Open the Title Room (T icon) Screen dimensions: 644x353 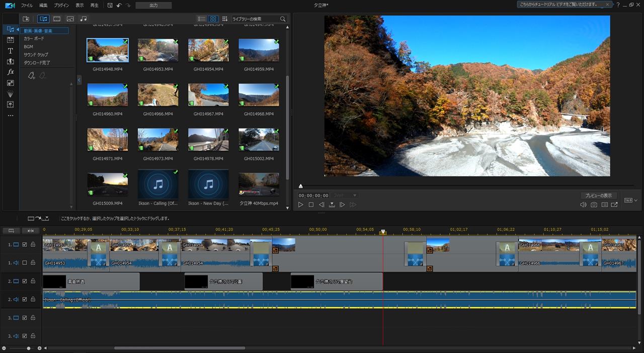click(11, 51)
